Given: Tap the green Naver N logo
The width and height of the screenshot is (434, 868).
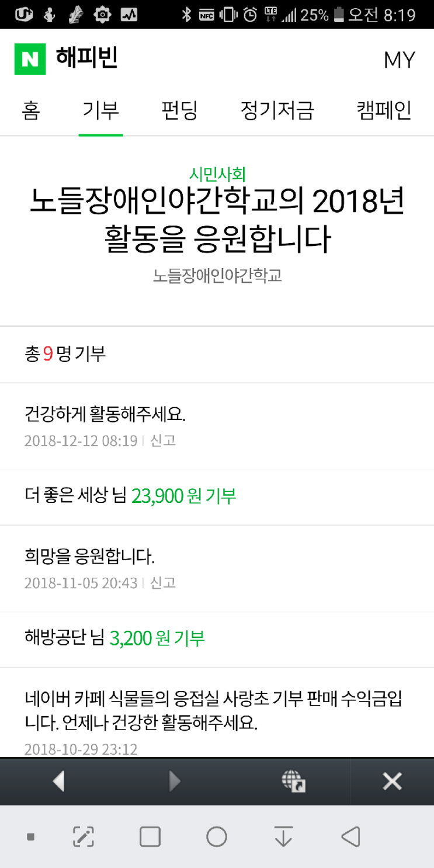Looking at the screenshot, I should pyautogui.click(x=30, y=60).
